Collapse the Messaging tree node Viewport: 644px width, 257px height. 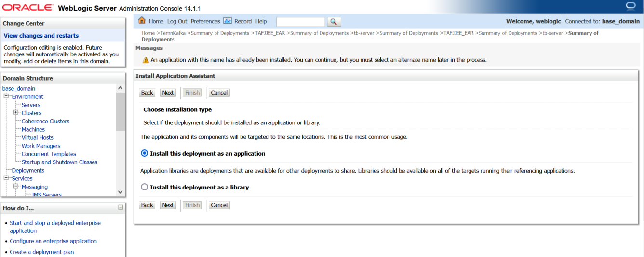click(x=16, y=187)
